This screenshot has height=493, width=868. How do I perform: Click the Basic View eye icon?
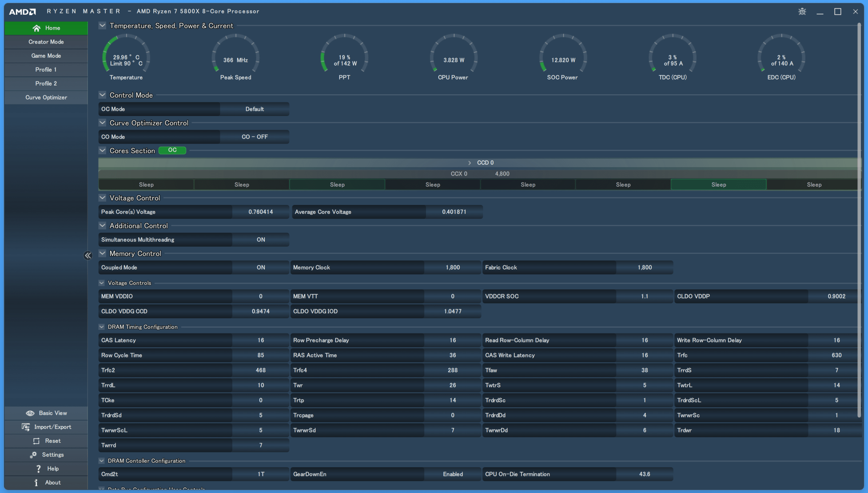pos(30,413)
